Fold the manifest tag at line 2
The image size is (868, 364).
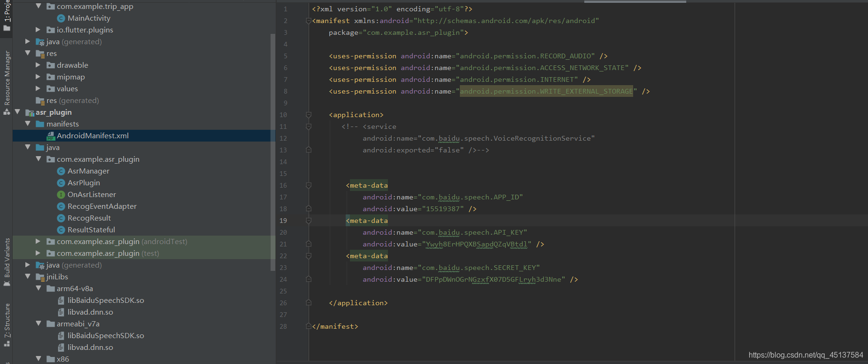point(309,21)
